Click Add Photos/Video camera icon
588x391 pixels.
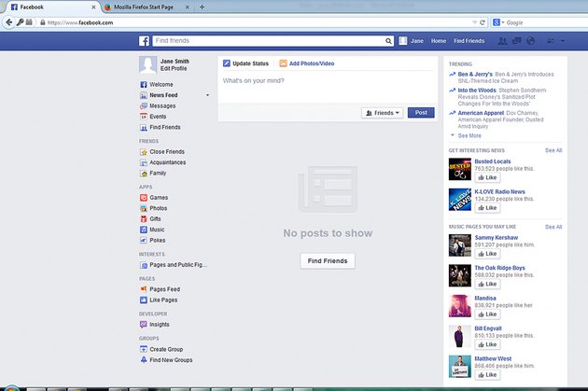coord(283,63)
